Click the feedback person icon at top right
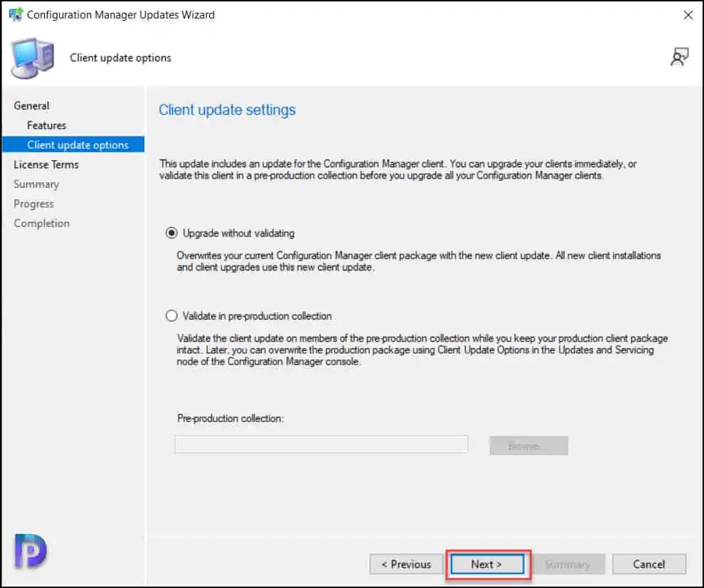This screenshot has height=588, width=704. point(679,58)
